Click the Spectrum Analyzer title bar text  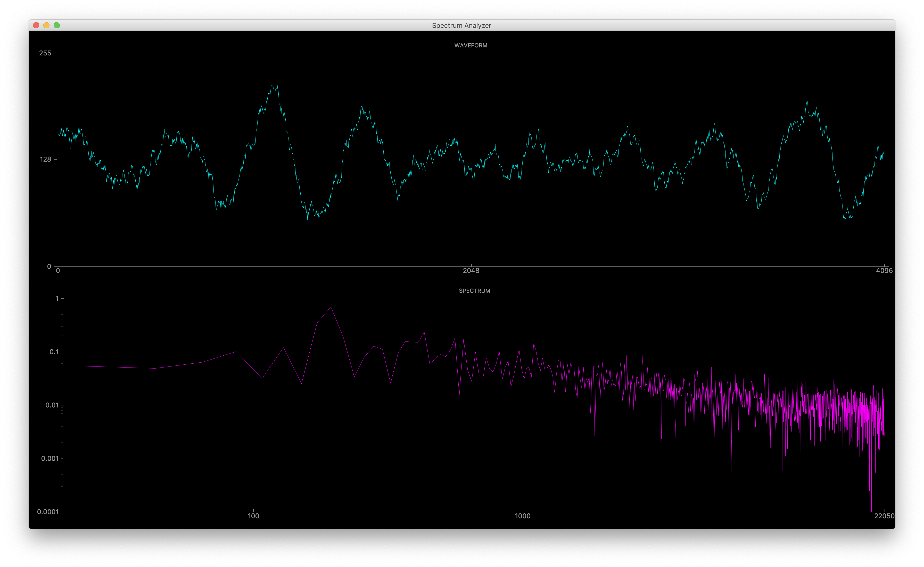461,26
